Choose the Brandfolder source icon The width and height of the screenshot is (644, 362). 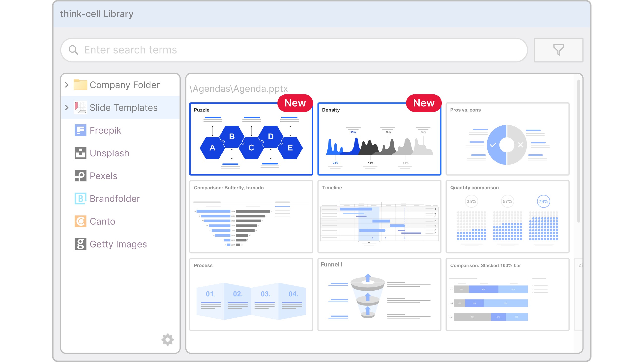(80, 199)
